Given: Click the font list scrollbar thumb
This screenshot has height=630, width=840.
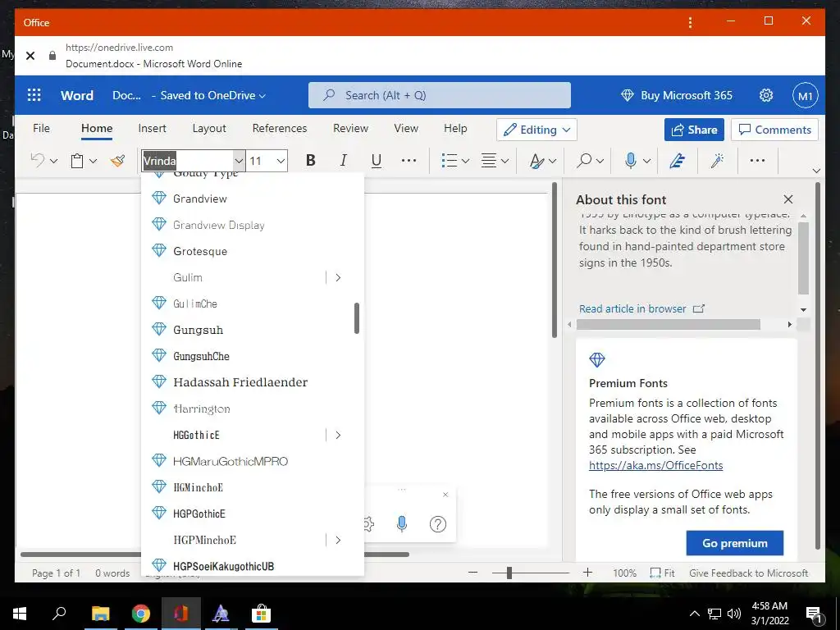Looking at the screenshot, I should click(x=357, y=318).
